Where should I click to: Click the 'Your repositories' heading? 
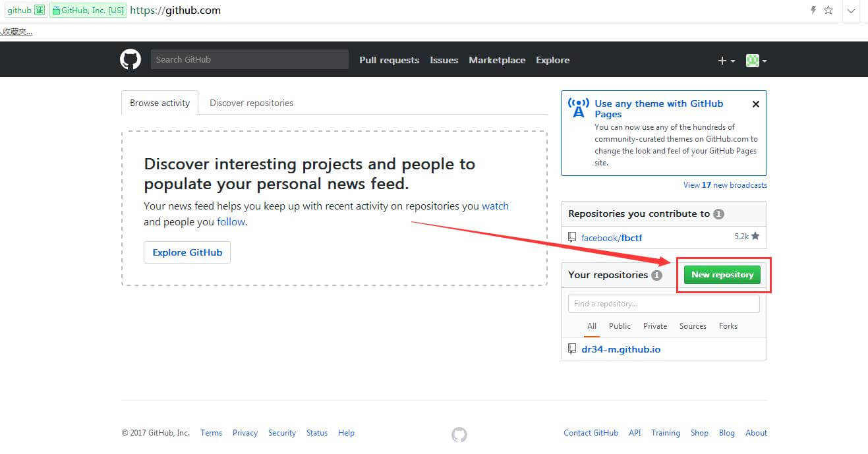(x=608, y=275)
